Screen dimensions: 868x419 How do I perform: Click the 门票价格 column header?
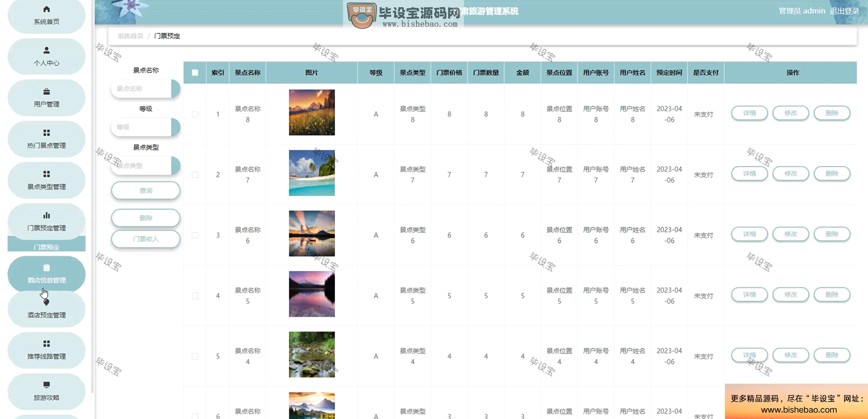[x=449, y=72]
